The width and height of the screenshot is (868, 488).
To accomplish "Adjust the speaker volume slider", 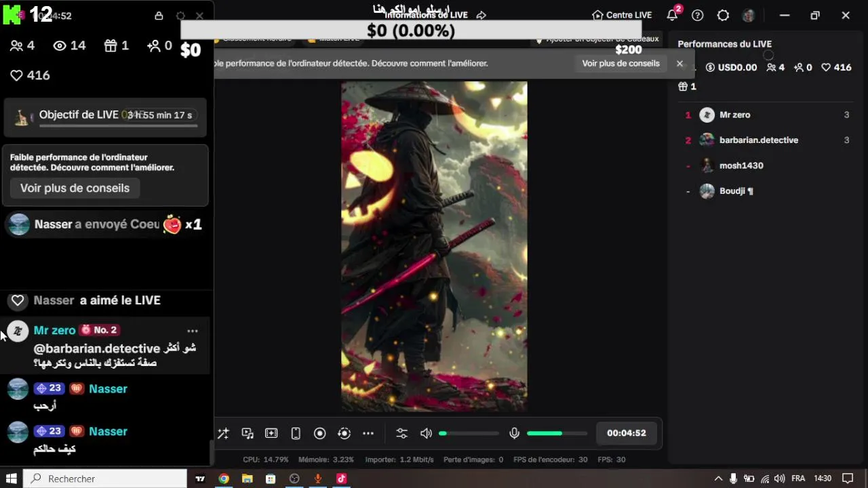I will pos(469,433).
